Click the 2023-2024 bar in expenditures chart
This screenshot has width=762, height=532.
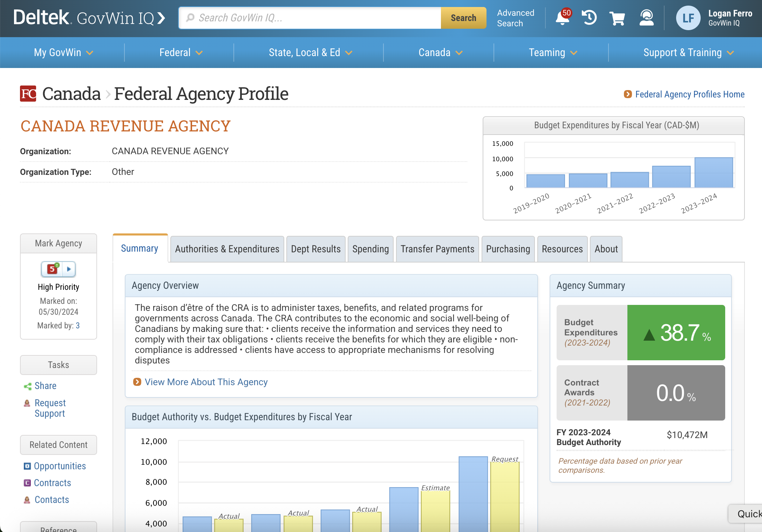[714, 172]
